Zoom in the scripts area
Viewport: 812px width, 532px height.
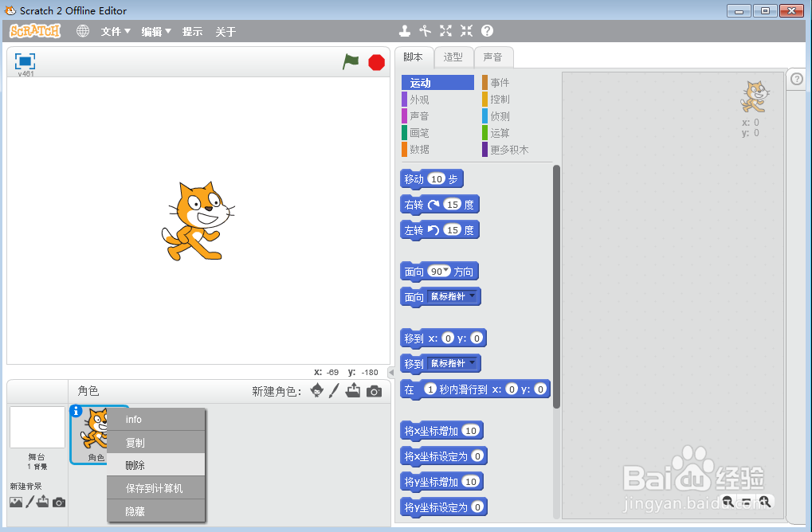(765, 501)
